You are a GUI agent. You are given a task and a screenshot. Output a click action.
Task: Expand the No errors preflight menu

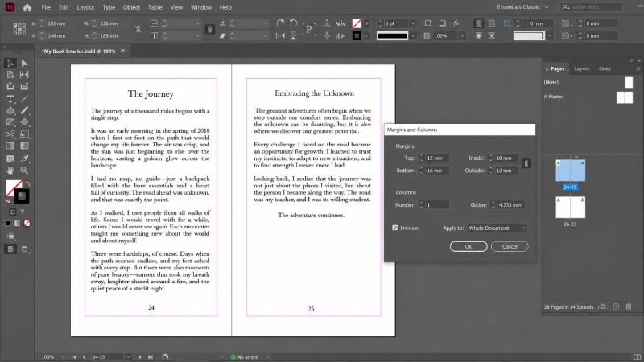point(268,357)
